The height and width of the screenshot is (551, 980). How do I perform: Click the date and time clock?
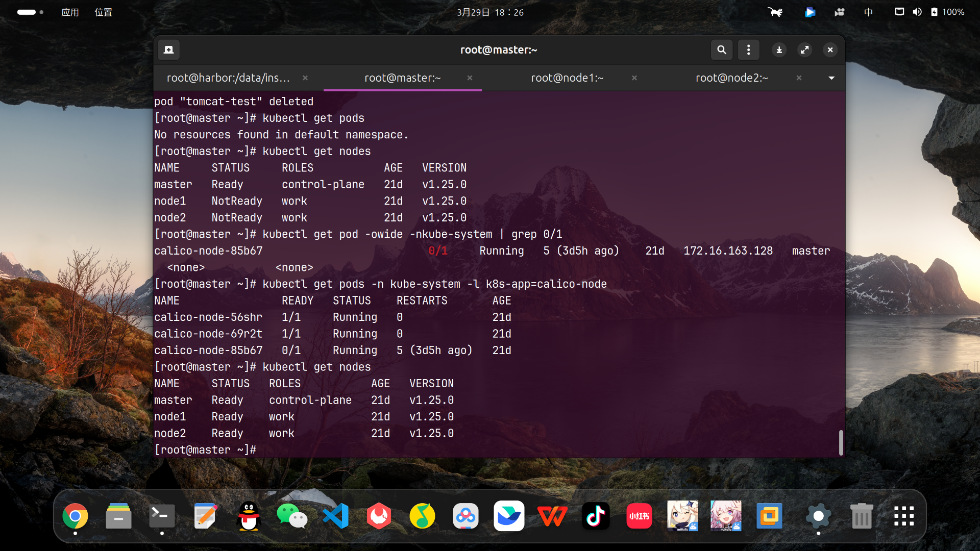(490, 12)
